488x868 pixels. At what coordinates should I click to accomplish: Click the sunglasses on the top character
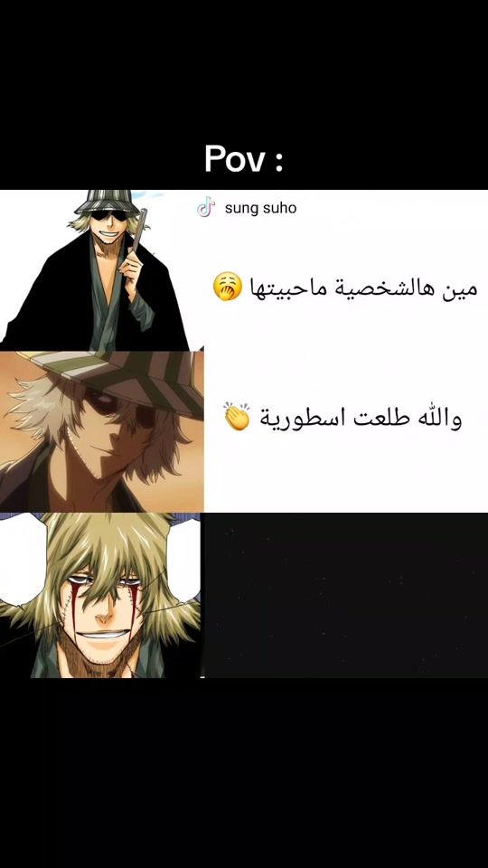point(109,216)
